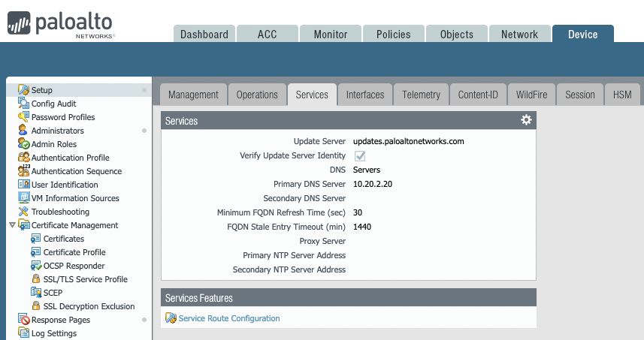Open Troubleshooting in the sidebar
The height and width of the screenshot is (340, 644).
(60, 212)
